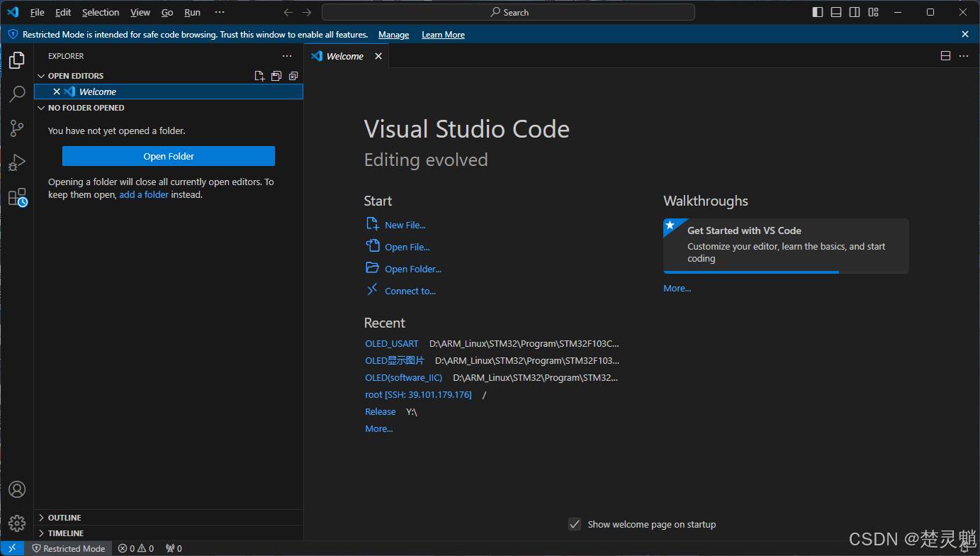Click More... under Walkthroughs
This screenshot has width=980, height=556.
(x=677, y=288)
